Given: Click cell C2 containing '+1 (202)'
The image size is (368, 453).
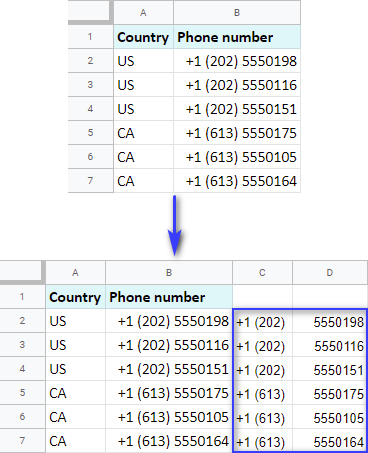Looking at the screenshot, I should click(262, 321).
